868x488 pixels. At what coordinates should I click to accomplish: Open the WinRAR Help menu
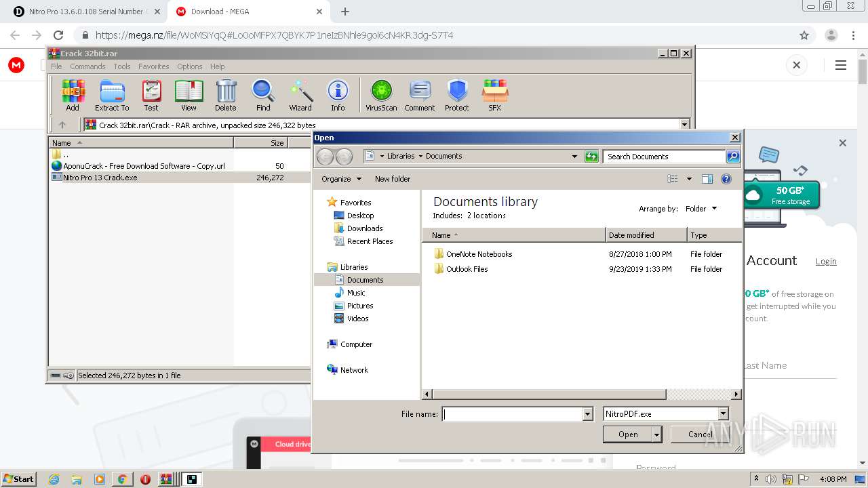click(x=217, y=66)
